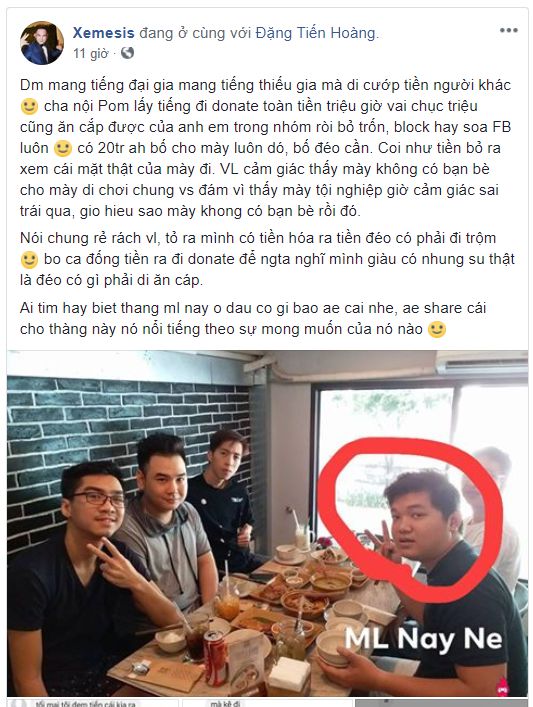Click the globe public privacy icon
This screenshot has height=707, width=533.
click(128, 53)
